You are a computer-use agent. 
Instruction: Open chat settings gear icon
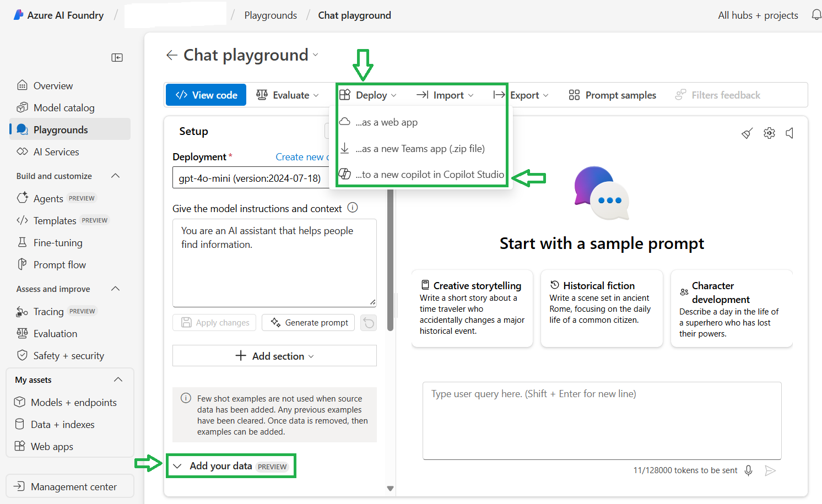point(769,133)
